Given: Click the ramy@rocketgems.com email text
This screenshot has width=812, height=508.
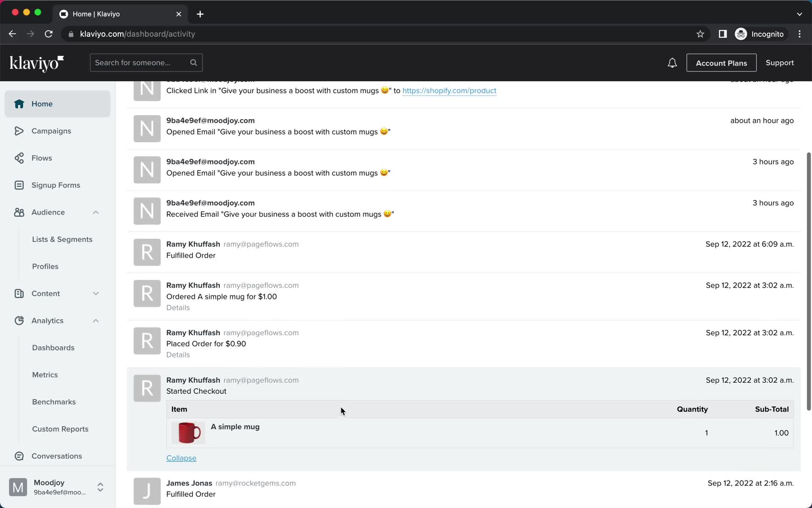Looking at the screenshot, I should pos(255,483).
